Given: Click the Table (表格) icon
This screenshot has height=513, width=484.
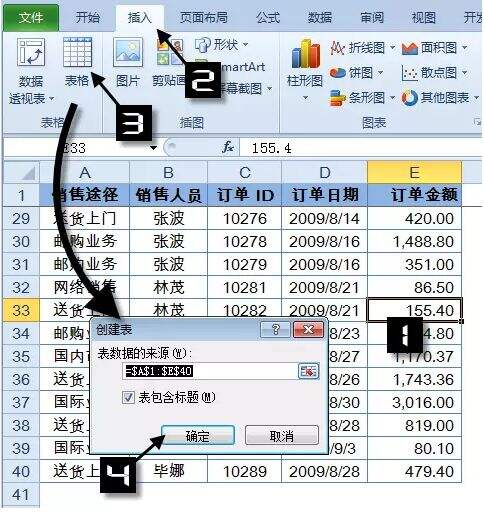Looking at the screenshot, I should coord(77,52).
